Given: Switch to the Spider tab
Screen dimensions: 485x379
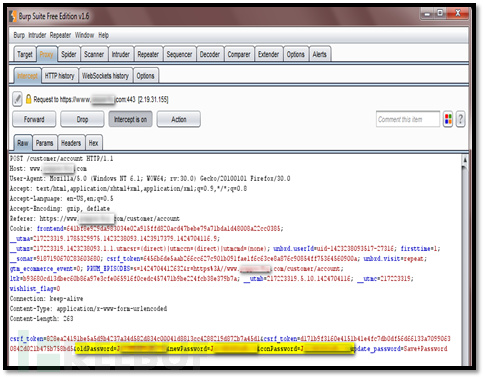Looking at the screenshot, I should pyautogui.click(x=69, y=54).
